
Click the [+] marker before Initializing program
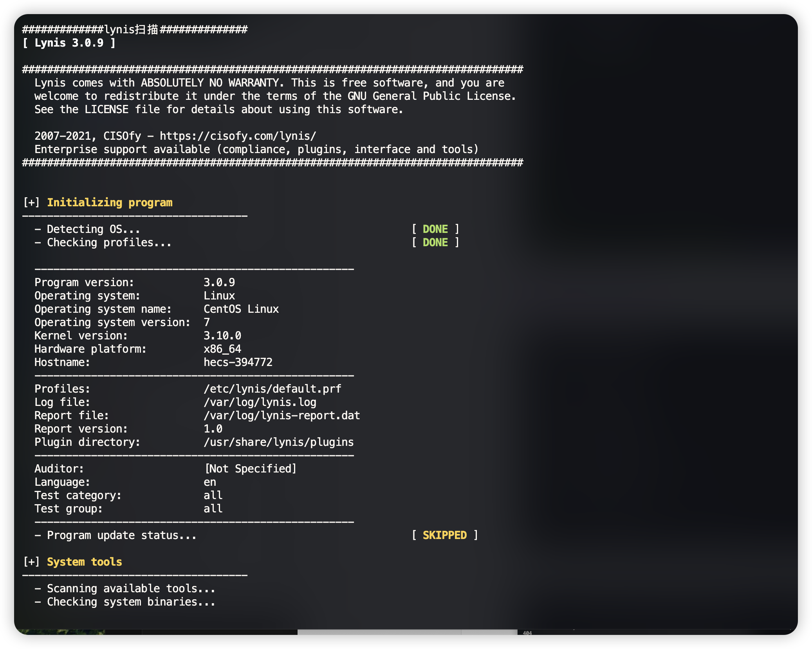(x=31, y=202)
